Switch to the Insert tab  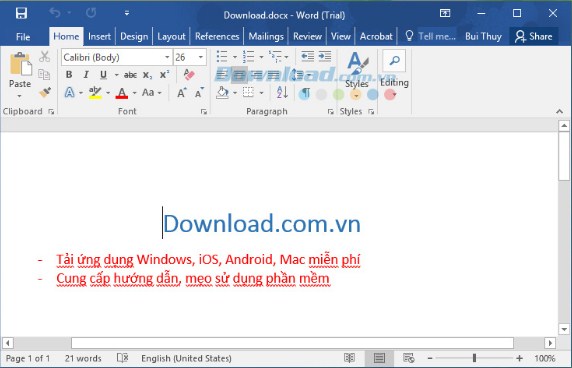(99, 36)
